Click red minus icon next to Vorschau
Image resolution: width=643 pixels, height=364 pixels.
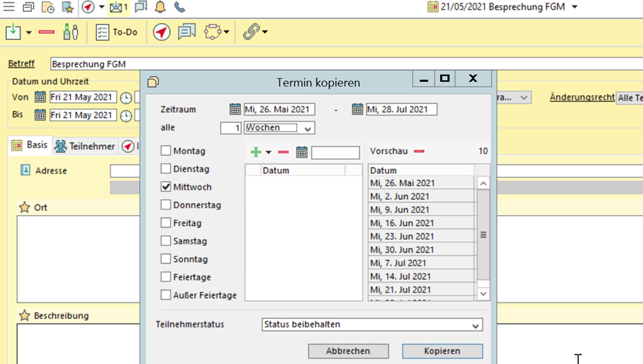tap(419, 152)
